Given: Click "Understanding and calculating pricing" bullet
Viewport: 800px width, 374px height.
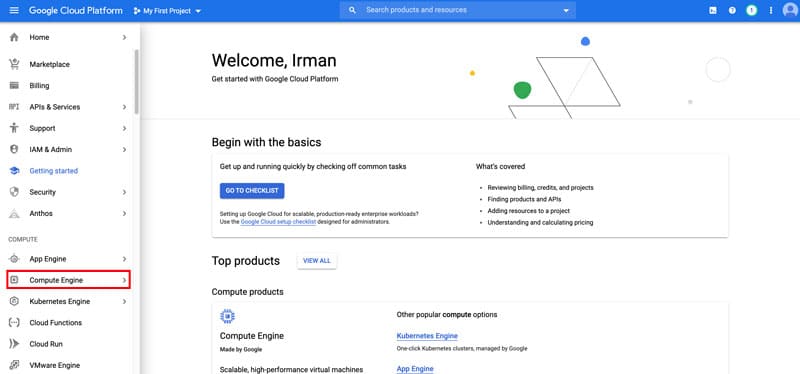Looking at the screenshot, I should click(x=540, y=222).
